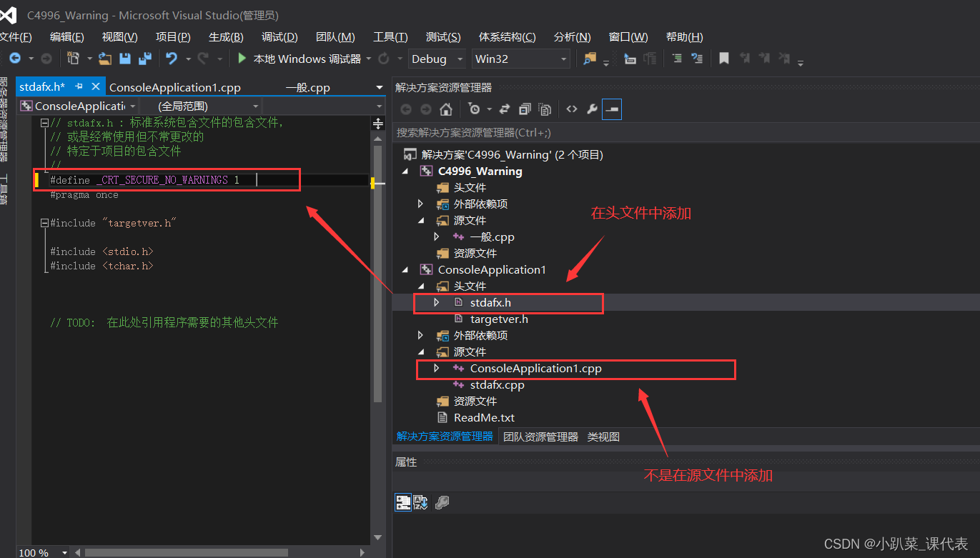Click the 100% zoom level control
980x558 pixels.
39,552
